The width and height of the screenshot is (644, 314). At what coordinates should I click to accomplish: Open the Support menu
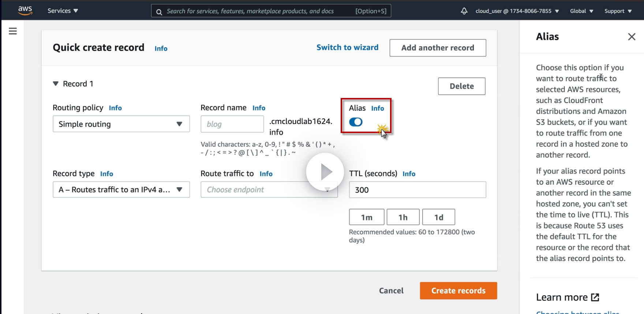(618, 11)
